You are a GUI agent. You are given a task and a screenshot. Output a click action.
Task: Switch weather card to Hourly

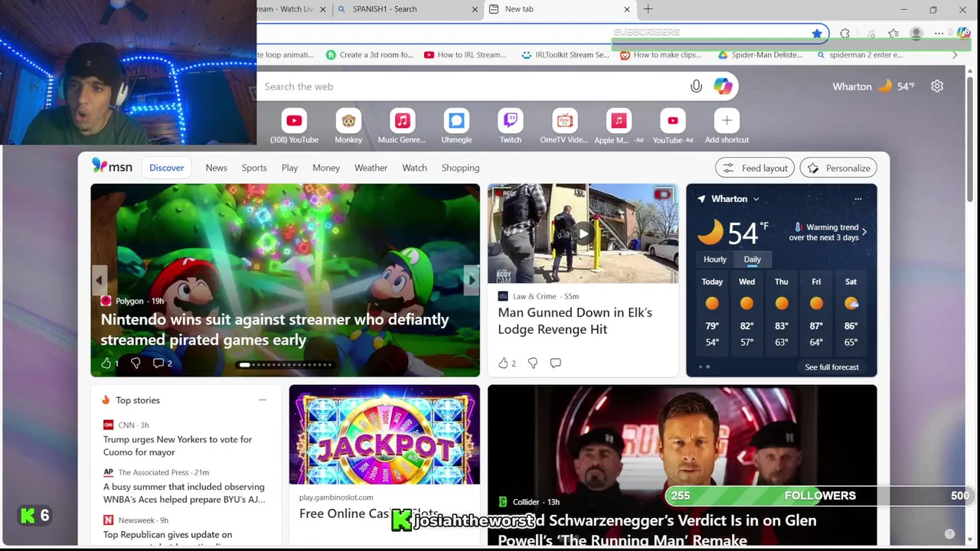click(715, 259)
